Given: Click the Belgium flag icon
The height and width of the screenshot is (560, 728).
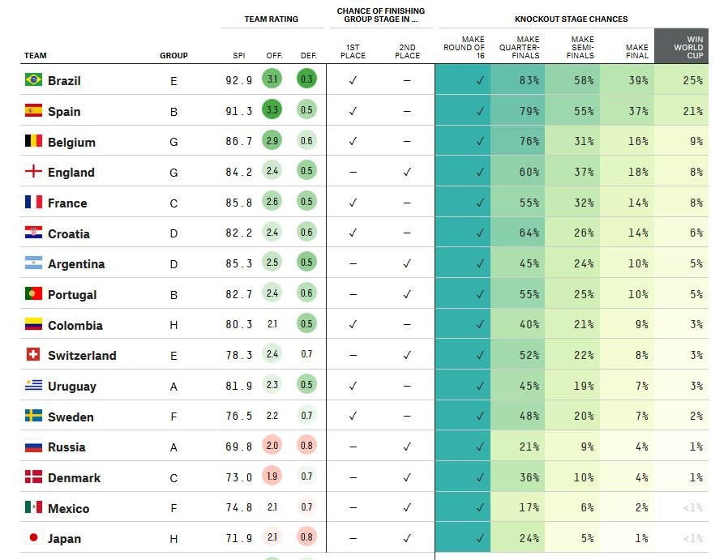Looking at the screenshot, I should [33, 140].
